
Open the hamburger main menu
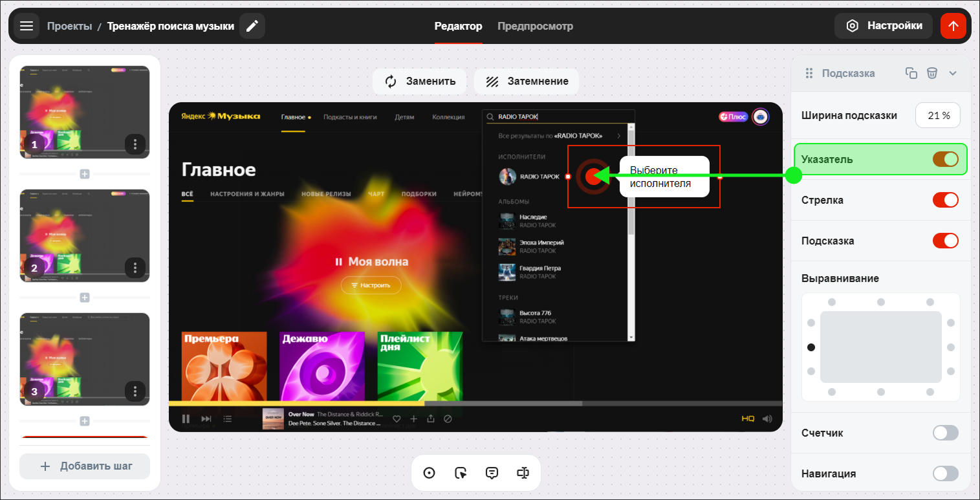click(x=26, y=26)
